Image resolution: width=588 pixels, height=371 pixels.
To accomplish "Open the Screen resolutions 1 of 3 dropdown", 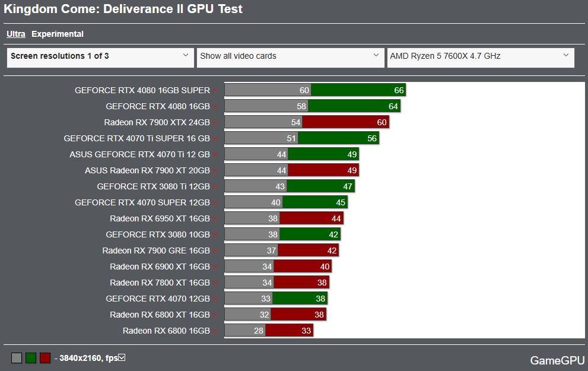I will [100, 58].
